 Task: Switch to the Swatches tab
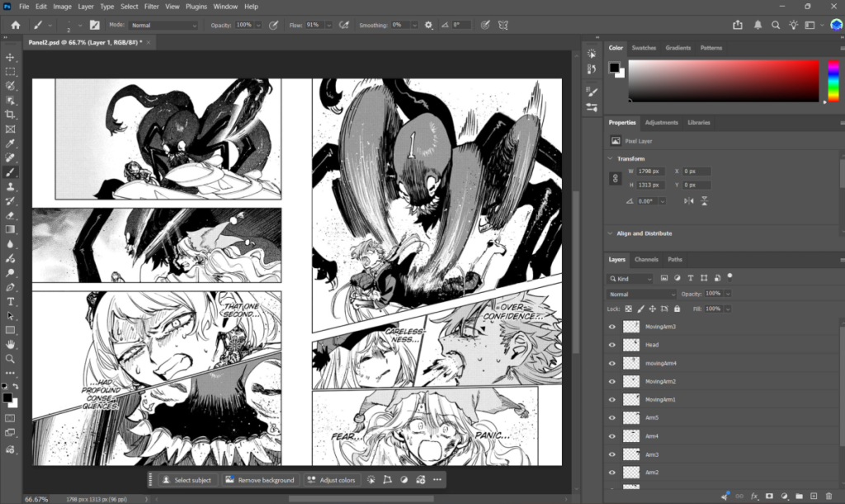644,48
